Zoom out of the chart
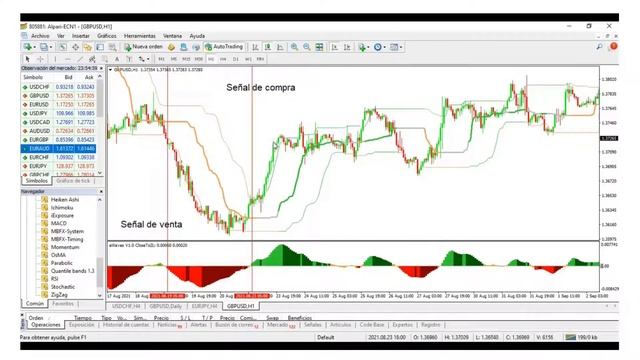Viewport: 640px width, 360px height. point(307,47)
